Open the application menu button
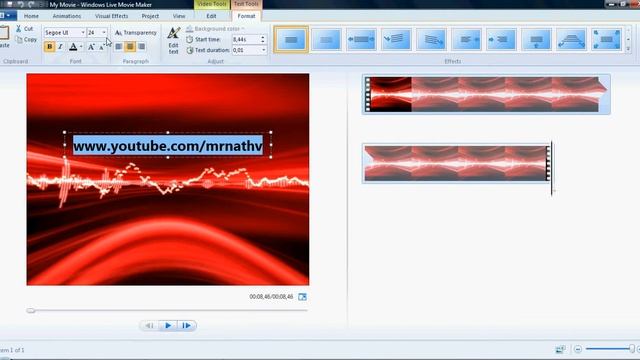This screenshot has height=360, width=640. [x=8, y=16]
